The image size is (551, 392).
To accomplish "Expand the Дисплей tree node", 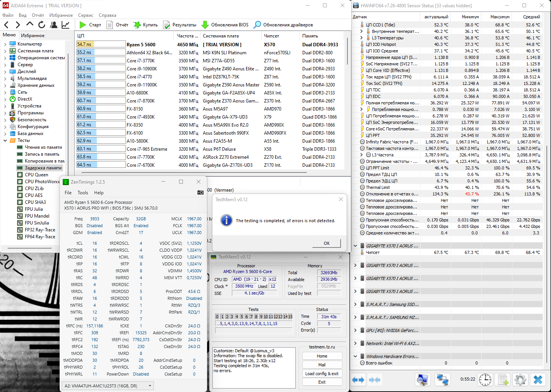I will coord(5,72).
